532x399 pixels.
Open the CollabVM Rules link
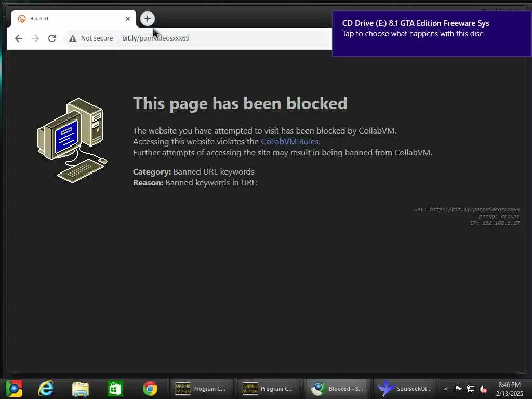point(289,141)
